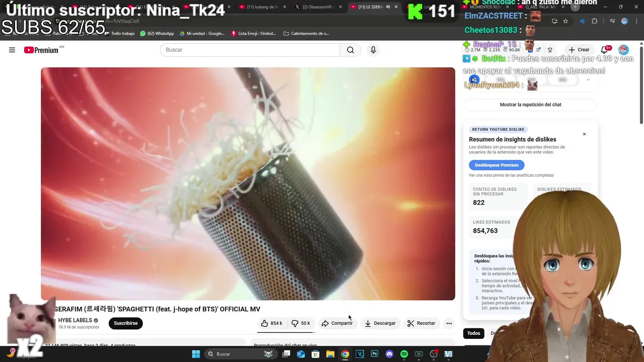This screenshot has width=644, height=362.
Task: Open Photoshop from the taskbar
Action: coord(374,354)
